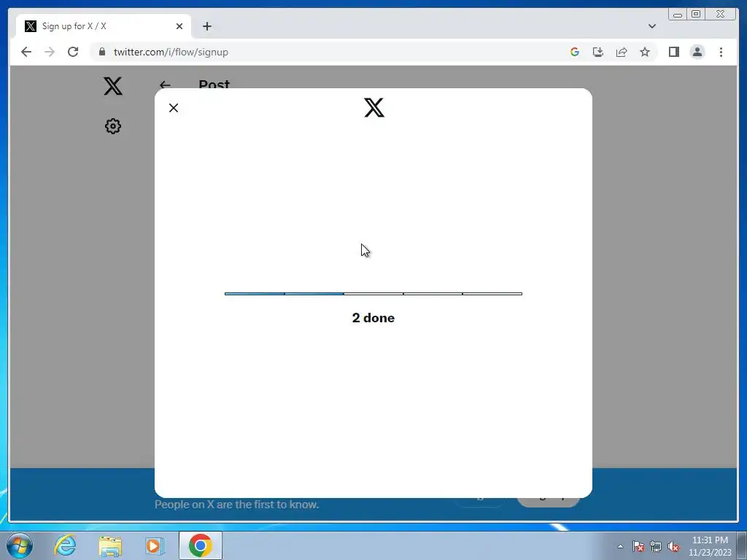Image resolution: width=747 pixels, height=560 pixels.
Task: Click the X logo at top of dialog
Action: [x=374, y=108]
